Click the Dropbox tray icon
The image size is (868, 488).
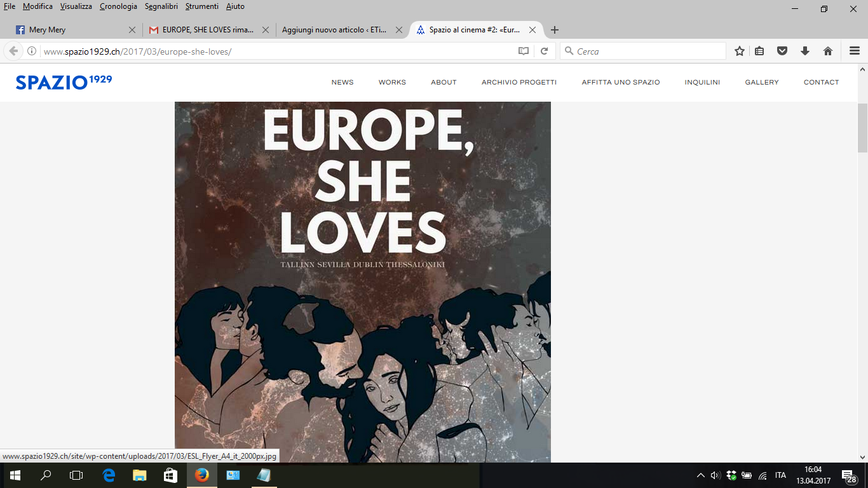click(731, 475)
